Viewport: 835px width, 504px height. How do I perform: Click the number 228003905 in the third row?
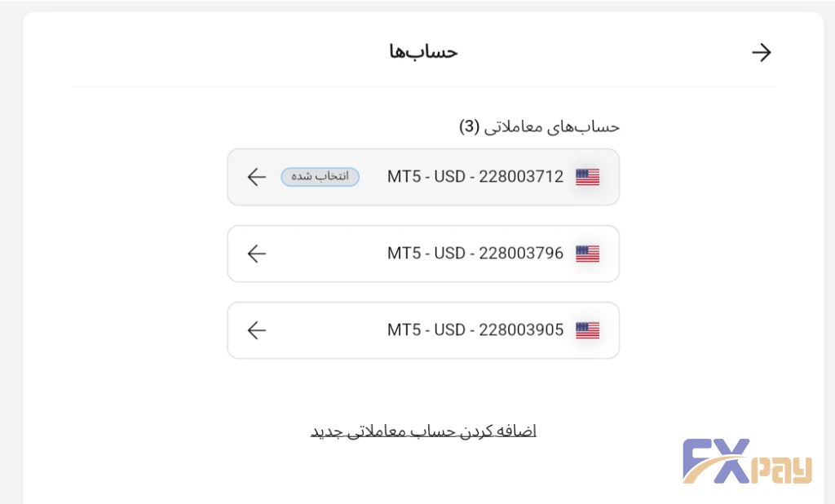[x=521, y=330]
